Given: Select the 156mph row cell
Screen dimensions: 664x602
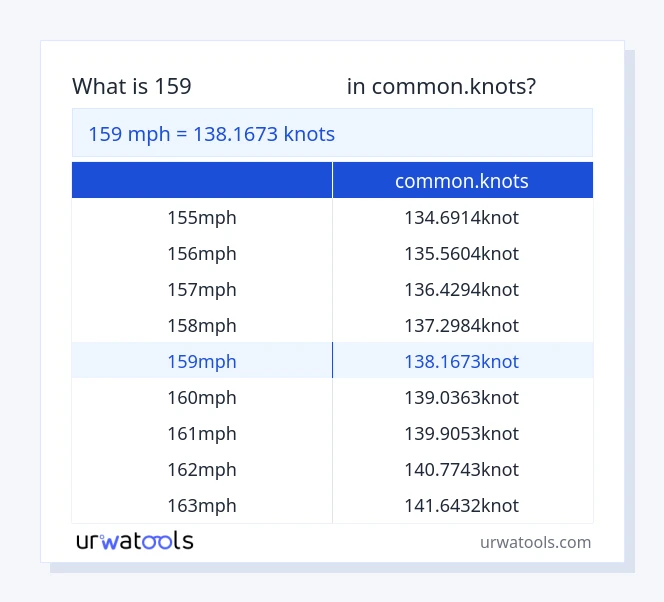Looking at the screenshot, I should pyautogui.click(x=202, y=253).
